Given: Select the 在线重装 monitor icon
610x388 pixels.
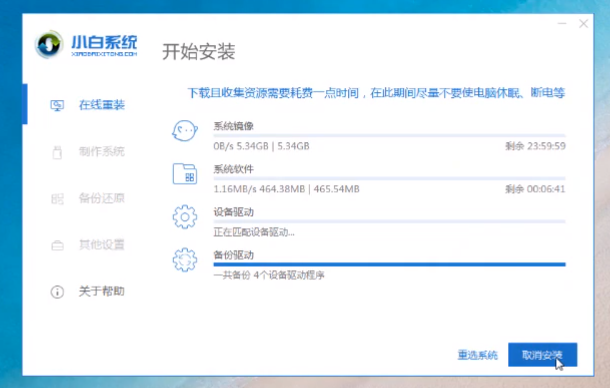Looking at the screenshot, I should click(x=57, y=105).
